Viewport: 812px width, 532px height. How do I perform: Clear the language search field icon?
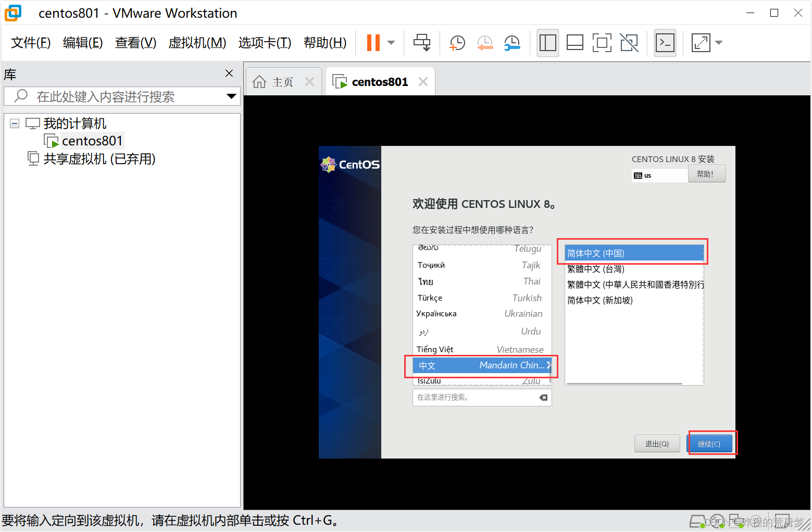543,398
